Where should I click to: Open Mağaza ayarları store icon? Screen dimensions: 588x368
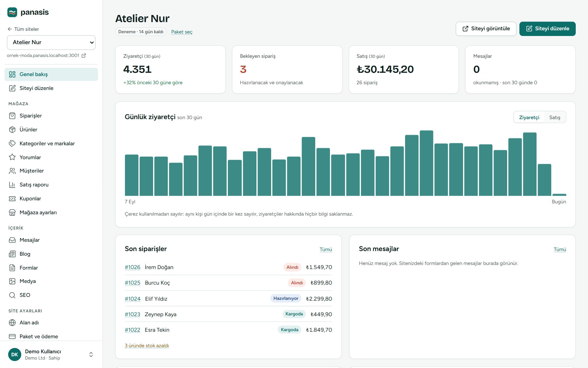pyautogui.click(x=12, y=212)
